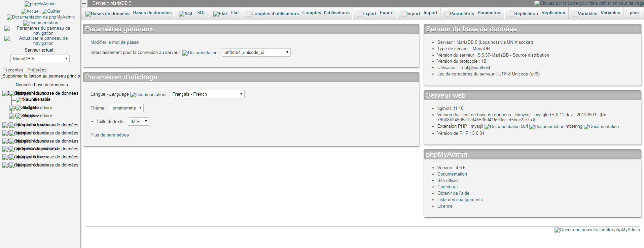Click 'Utilisateur : root@localhost' text

point(464,68)
